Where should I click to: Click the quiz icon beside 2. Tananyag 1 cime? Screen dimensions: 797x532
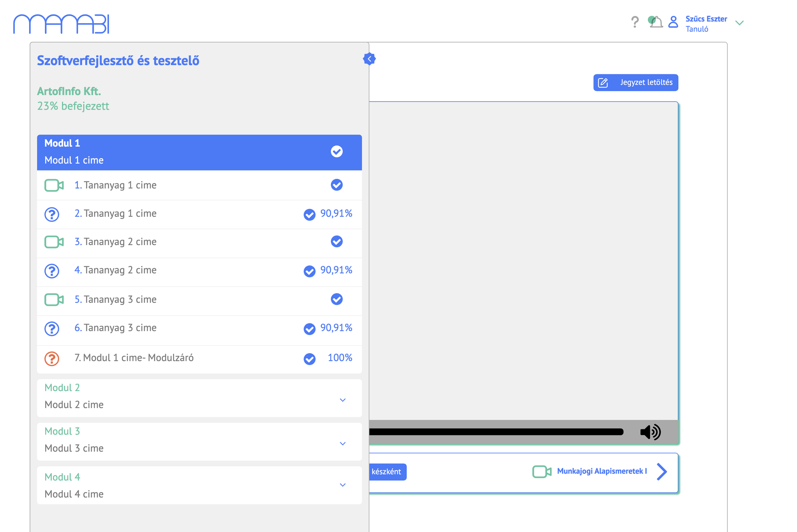52,215
